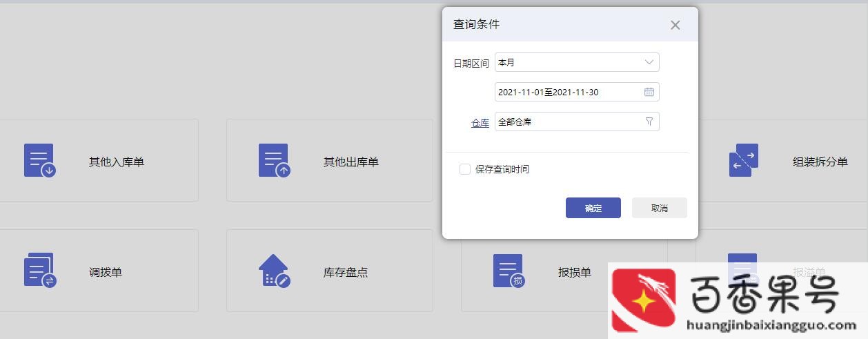Click the 确定 button
The height and width of the screenshot is (339, 868).
click(593, 208)
